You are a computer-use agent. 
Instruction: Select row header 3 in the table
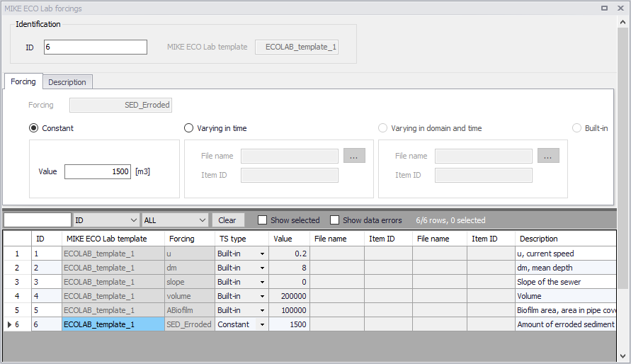tap(17, 282)
